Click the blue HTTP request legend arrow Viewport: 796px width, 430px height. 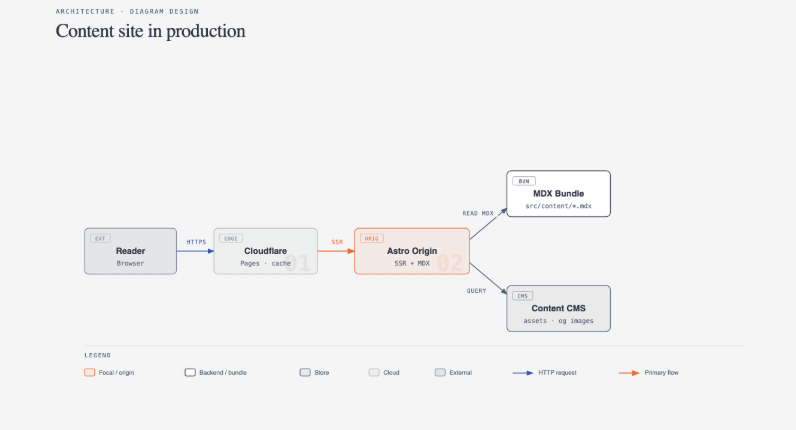[x=523, y=373]
